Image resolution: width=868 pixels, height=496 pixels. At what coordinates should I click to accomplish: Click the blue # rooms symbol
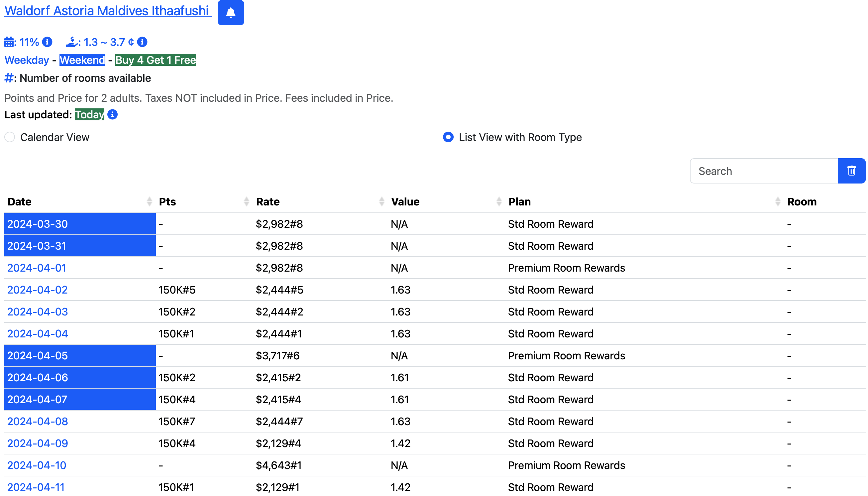pos(9,78)
